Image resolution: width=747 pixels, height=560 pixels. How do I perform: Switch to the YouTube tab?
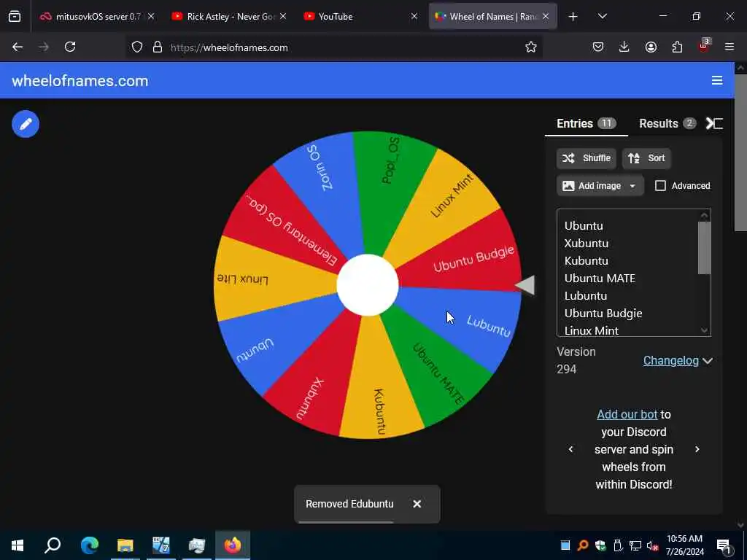(360, 16)
